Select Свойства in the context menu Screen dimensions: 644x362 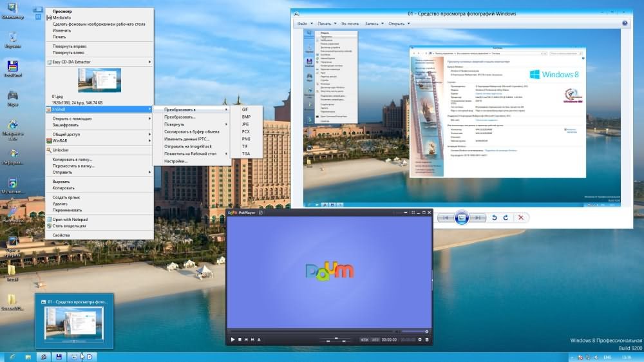pyautogui.click(x=61, y=235)
